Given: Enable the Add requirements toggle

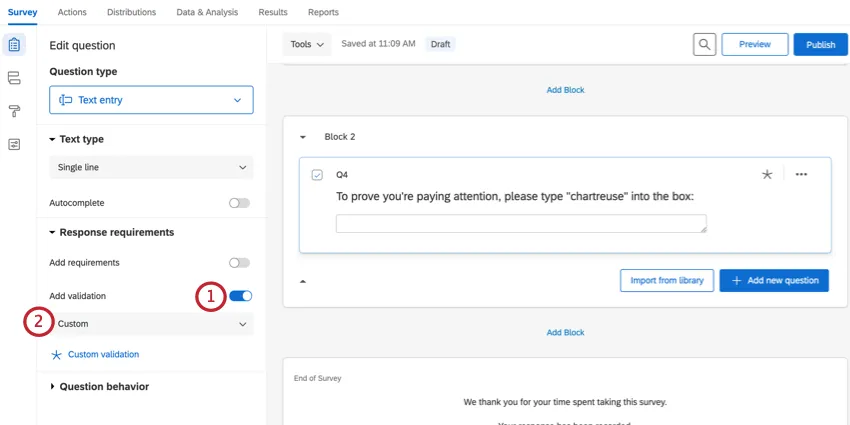Looking at the screenshot, I should [239, 263].
